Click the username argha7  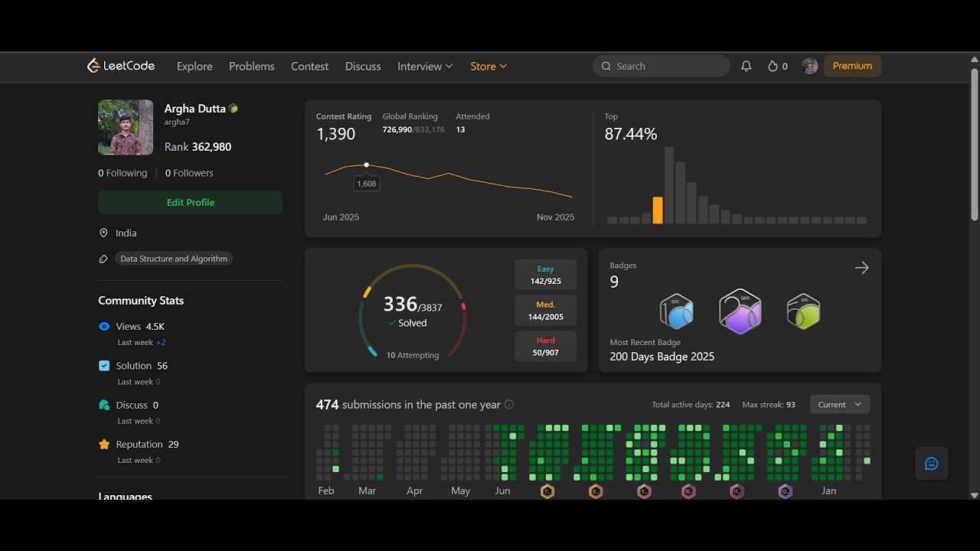(177, 122)
